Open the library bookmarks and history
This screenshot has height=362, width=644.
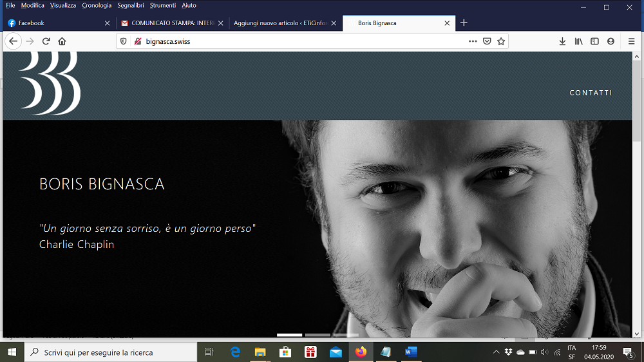coord(578,41)
